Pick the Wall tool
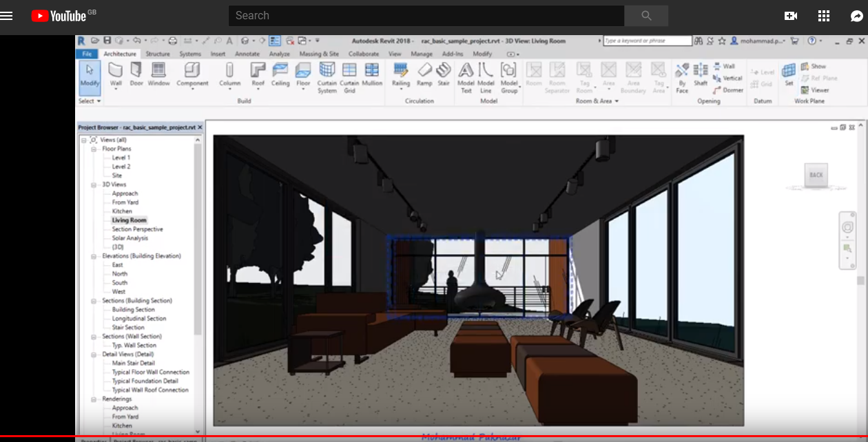Screen dimensions: 868x442 point(116,75)
